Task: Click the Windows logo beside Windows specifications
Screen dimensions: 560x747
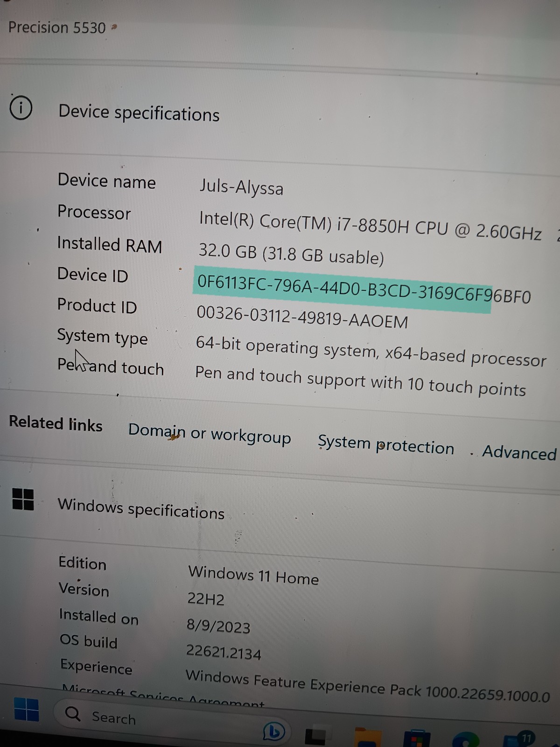Action: 23,499
